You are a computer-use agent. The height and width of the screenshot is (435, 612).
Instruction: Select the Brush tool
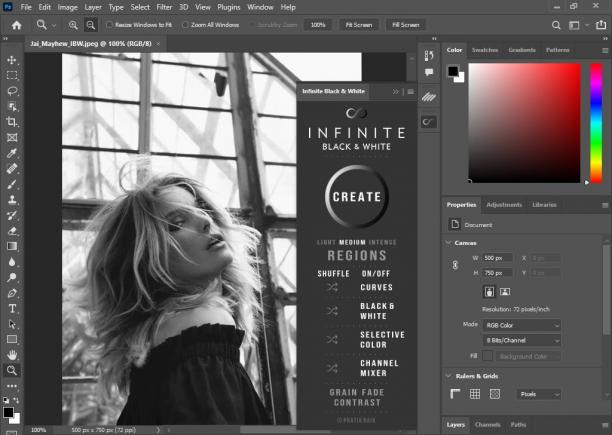[12, 184]
